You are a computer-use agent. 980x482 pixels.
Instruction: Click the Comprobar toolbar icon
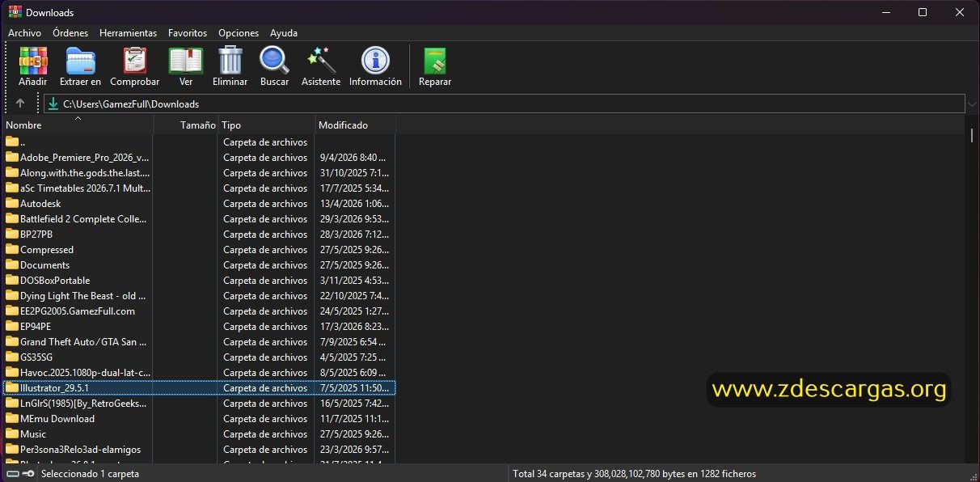point(135,61)
